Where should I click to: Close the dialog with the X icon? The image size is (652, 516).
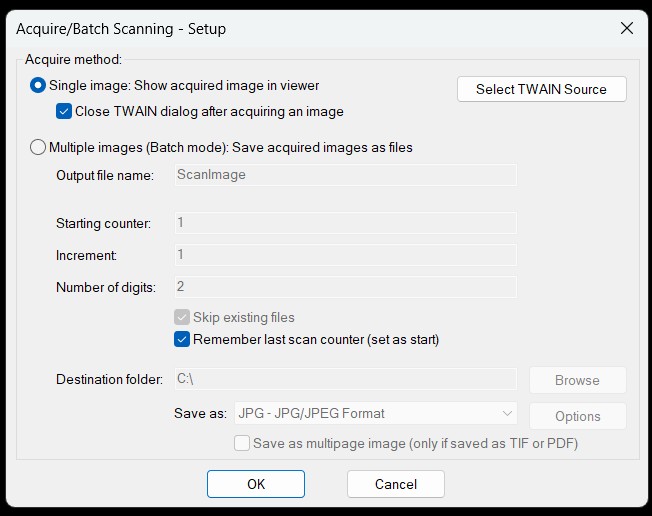627,28
